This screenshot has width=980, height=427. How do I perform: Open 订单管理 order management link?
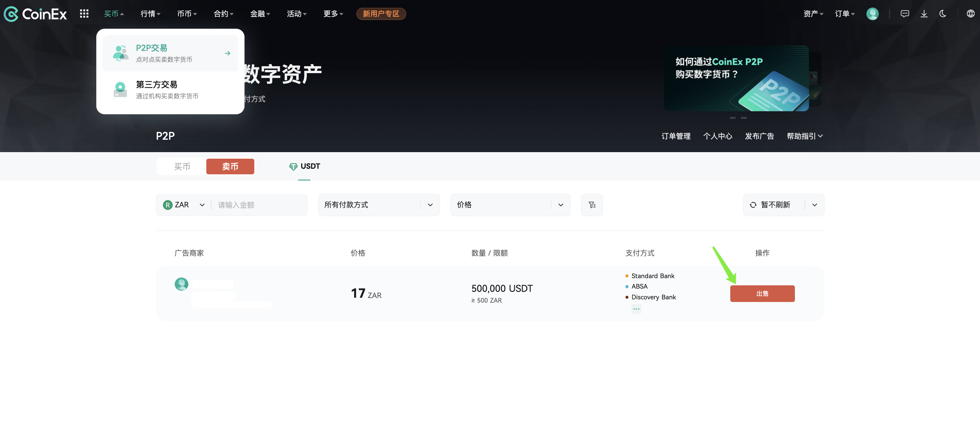coord(676,136)
